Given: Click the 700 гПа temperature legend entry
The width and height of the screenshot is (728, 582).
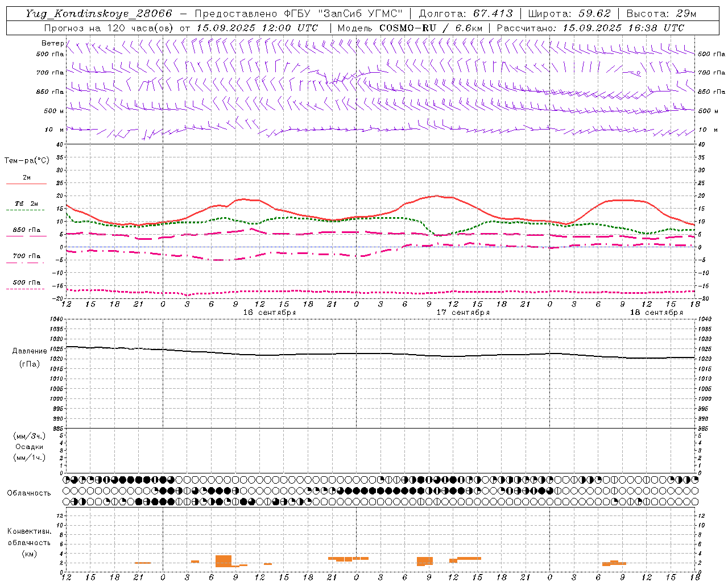Looking at the screenshot, I should (x=27, y=256).
